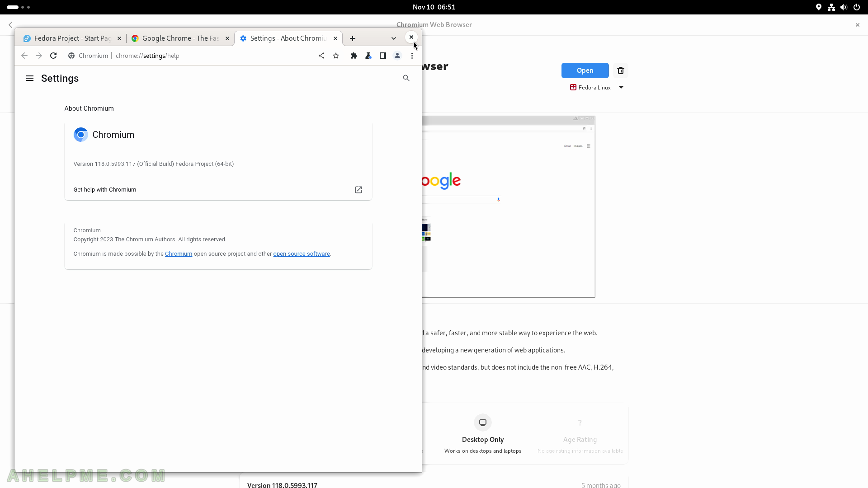Open the clock calendar Nov 10 06:51
Viewport: 868px width, 488px height.
434,7
